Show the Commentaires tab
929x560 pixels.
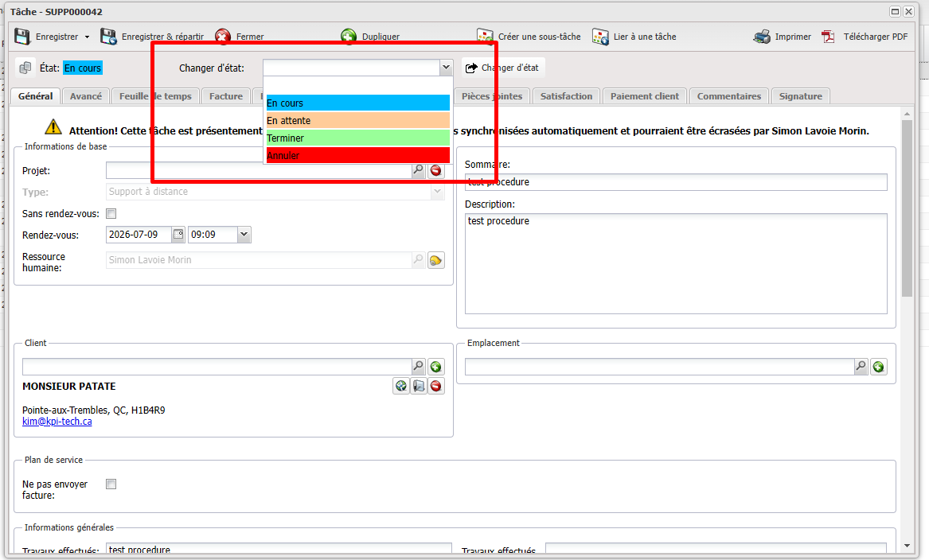point(729,96)
